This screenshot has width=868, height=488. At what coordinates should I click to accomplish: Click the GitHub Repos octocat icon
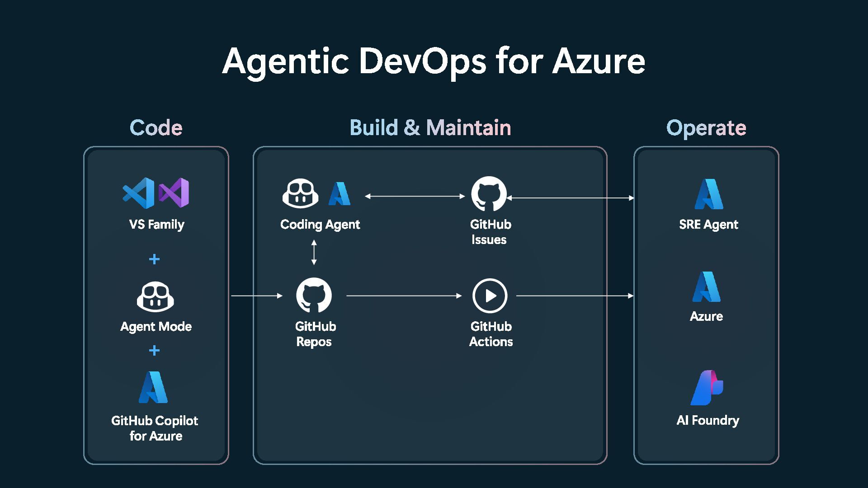pyautogui.click(x=314, y=296)
